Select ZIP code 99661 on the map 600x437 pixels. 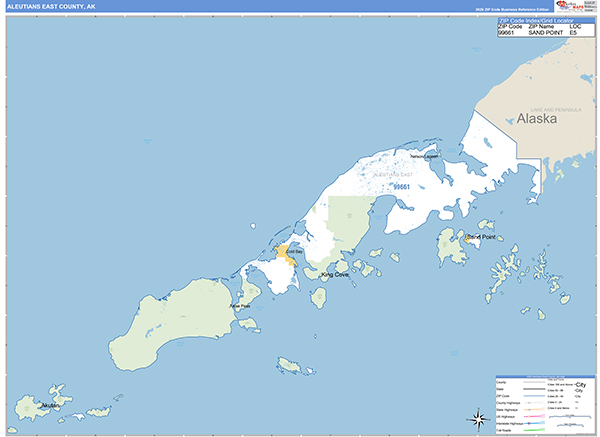[401, 186]
